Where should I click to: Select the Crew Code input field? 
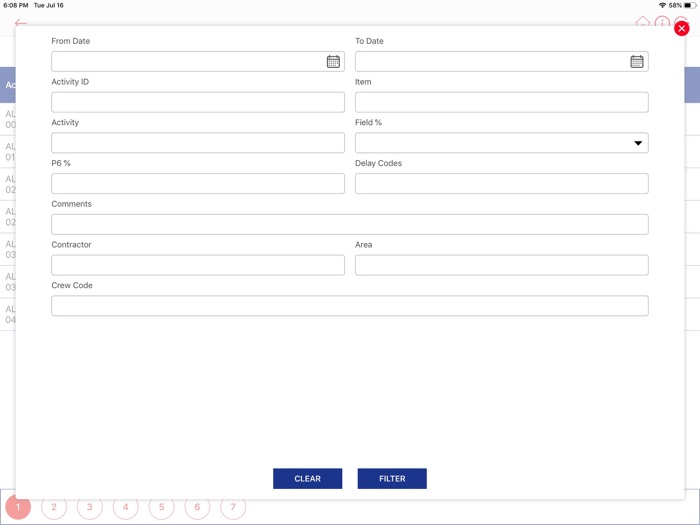coord(350,306)
